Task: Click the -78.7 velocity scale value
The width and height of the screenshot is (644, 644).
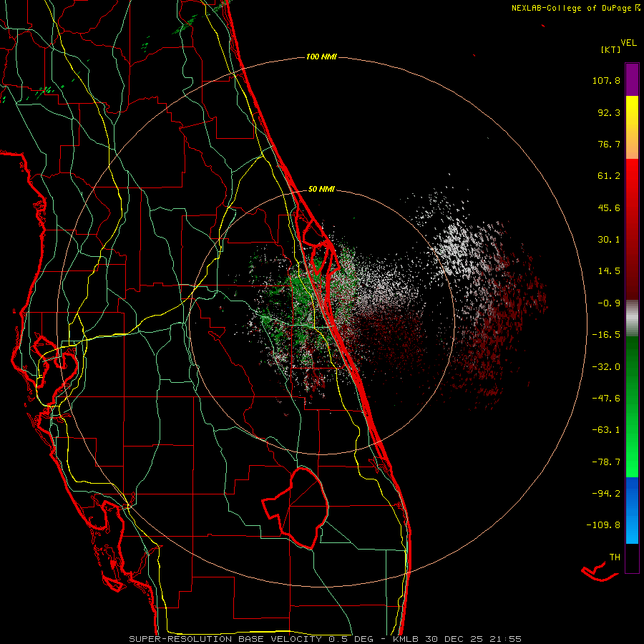Action: (606, 462)
